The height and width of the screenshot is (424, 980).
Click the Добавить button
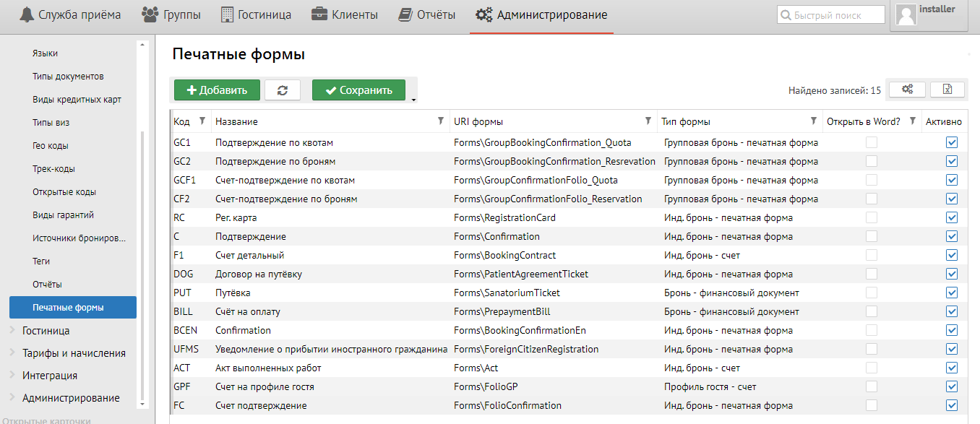point(217,90)
